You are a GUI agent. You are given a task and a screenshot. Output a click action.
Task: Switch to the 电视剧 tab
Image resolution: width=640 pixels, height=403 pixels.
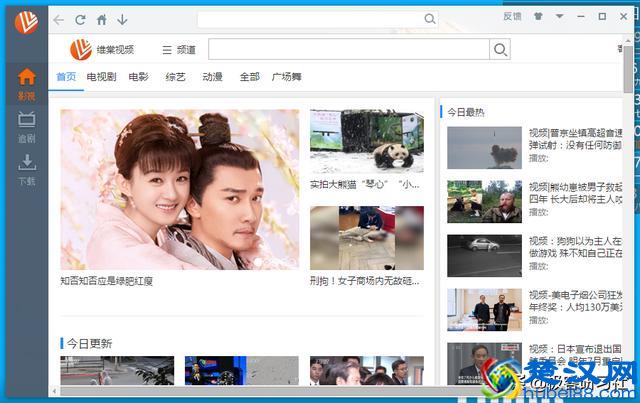tap(102, 77)
